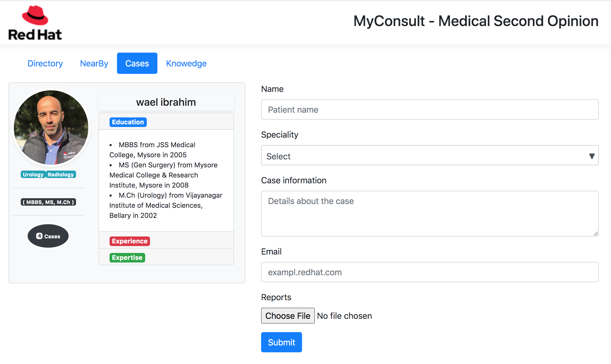Click the Choose File button
The width and height of the screenshot is (611, 364).
tap(288, 316)
